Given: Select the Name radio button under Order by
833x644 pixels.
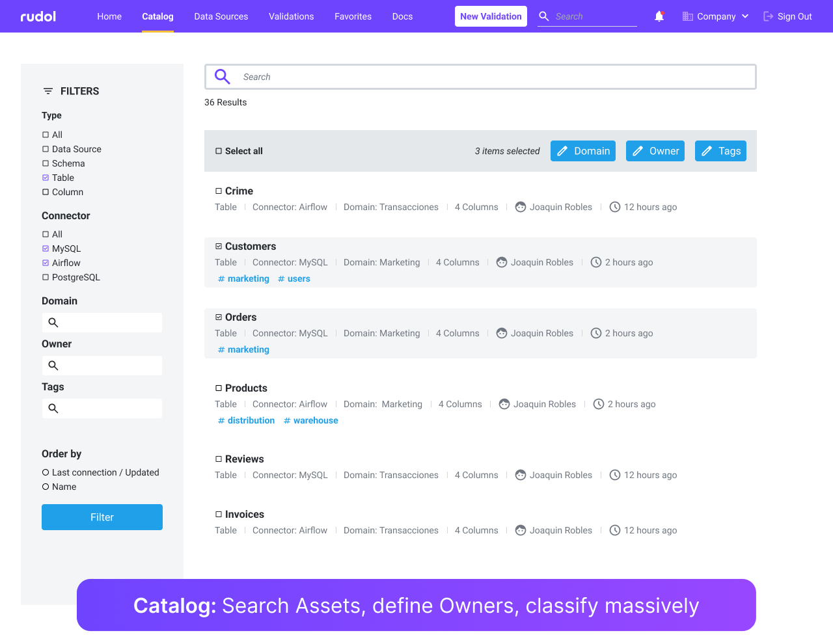Looking at the screenshot, I should click(x=44, y=487).
